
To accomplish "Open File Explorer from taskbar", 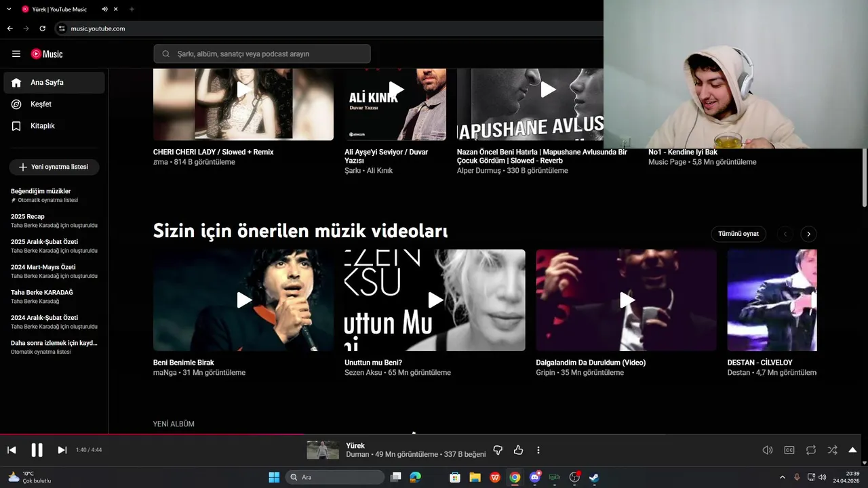I will (x=475, y=477).
